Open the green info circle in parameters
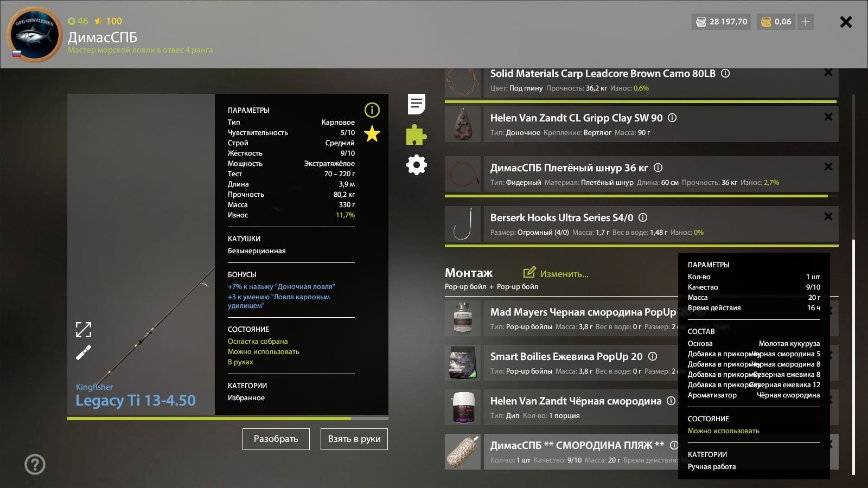This screenshot has width=868, height=488. 372,110
